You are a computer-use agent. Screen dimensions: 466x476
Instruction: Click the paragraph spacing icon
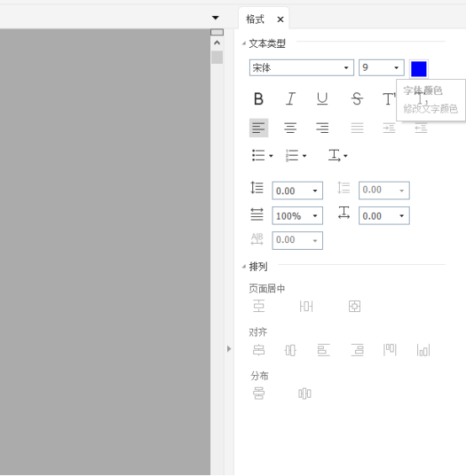344,188
